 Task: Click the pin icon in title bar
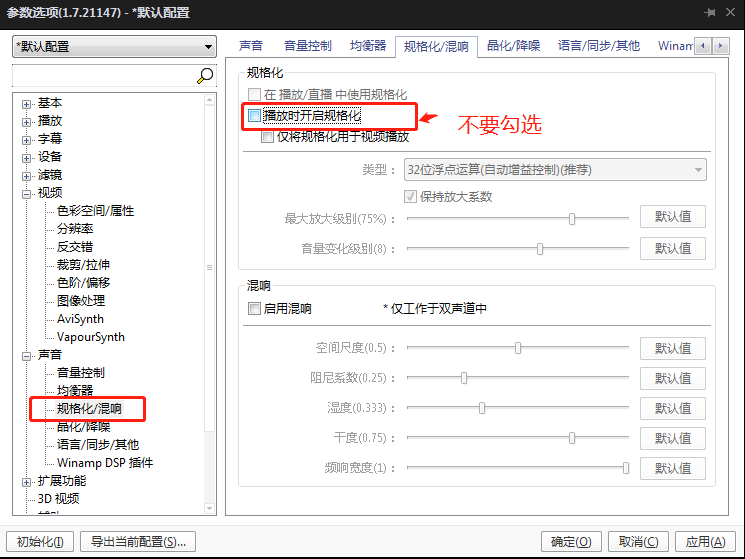click(710, 13)
